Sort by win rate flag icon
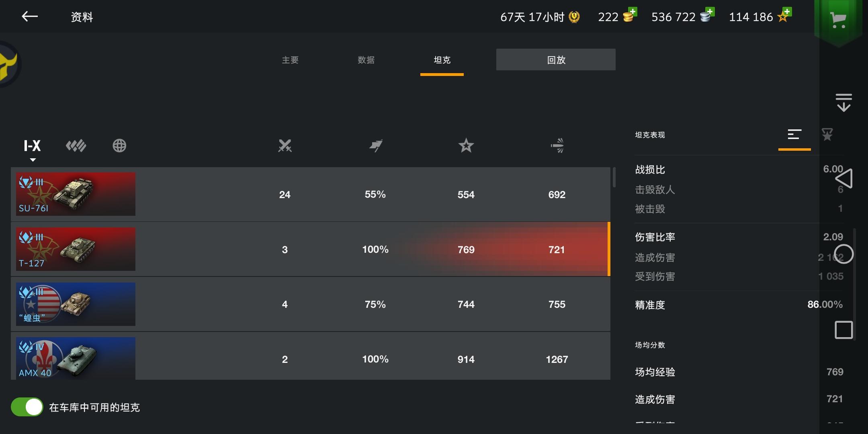The width and height of the screenshot is (868, 434). [x=376, y=145]
